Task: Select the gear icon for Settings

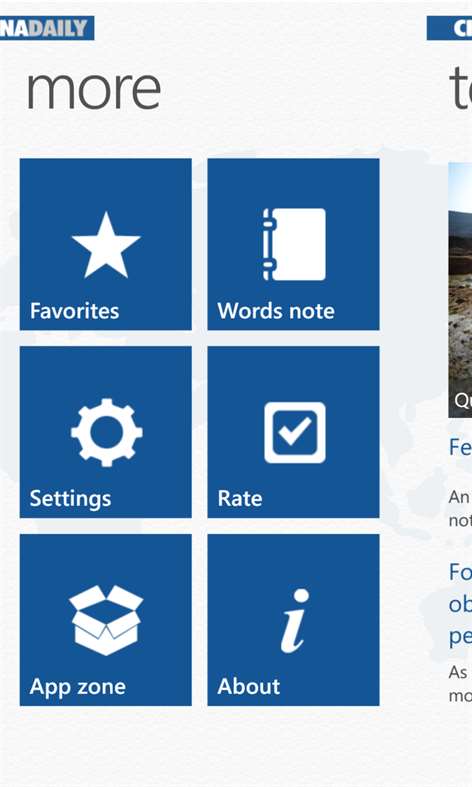Action: (106, 433)
